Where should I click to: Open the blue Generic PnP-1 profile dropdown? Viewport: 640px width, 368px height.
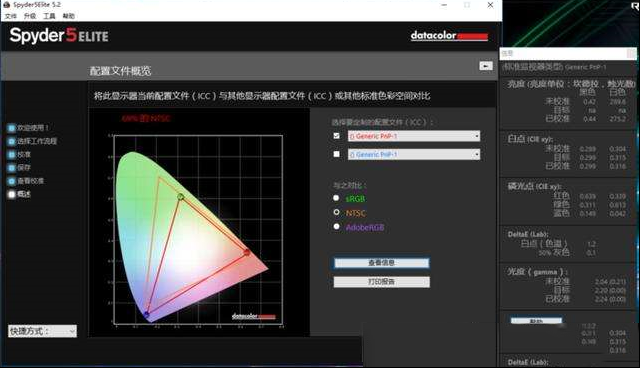point(414,154)
